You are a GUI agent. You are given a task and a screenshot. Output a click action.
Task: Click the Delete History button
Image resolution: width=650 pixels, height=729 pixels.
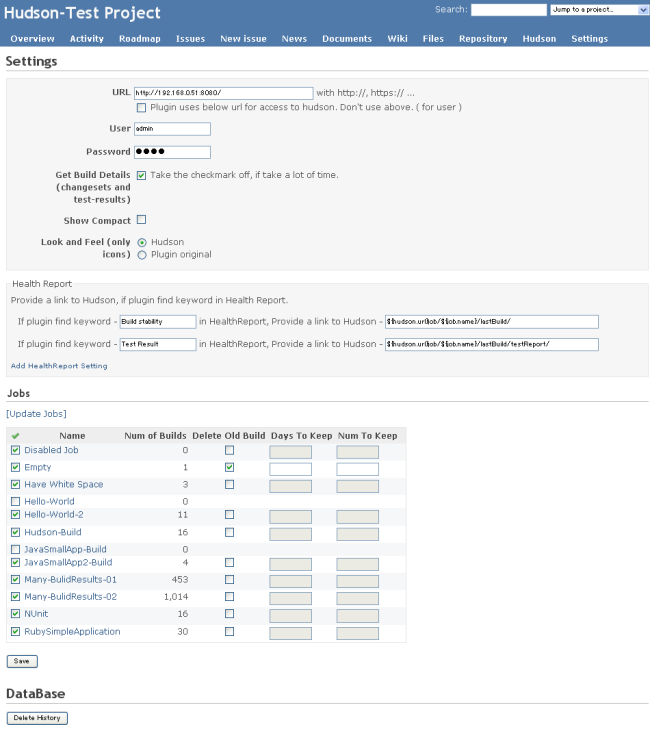tap(37, 718)
